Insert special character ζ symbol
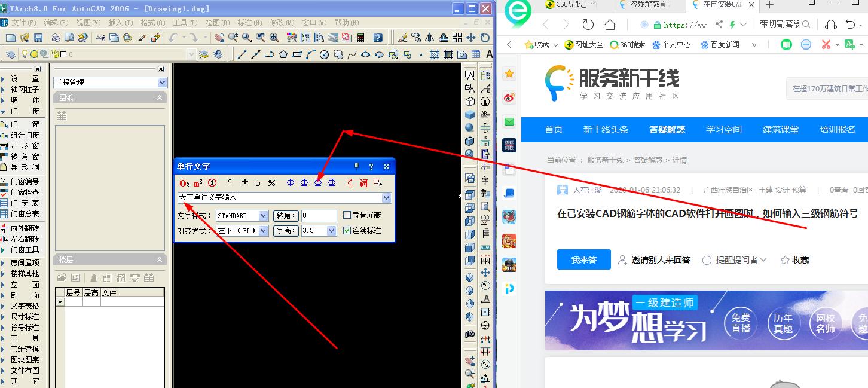 350,182
